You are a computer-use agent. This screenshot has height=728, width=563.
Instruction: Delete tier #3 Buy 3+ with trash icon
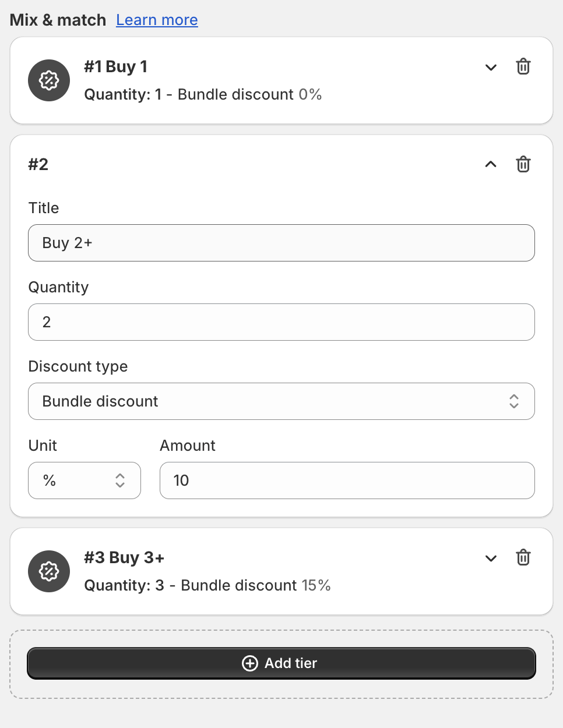[523, 557]
